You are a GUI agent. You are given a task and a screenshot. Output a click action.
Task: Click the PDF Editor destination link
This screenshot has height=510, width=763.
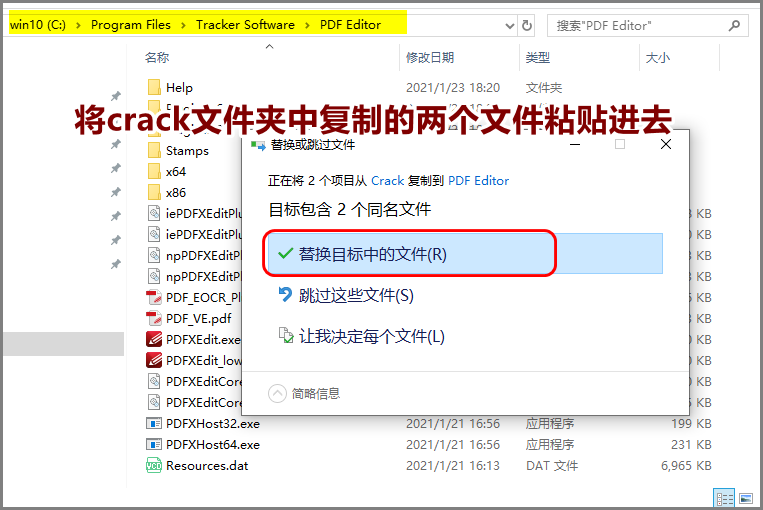(x=478, y=181)
